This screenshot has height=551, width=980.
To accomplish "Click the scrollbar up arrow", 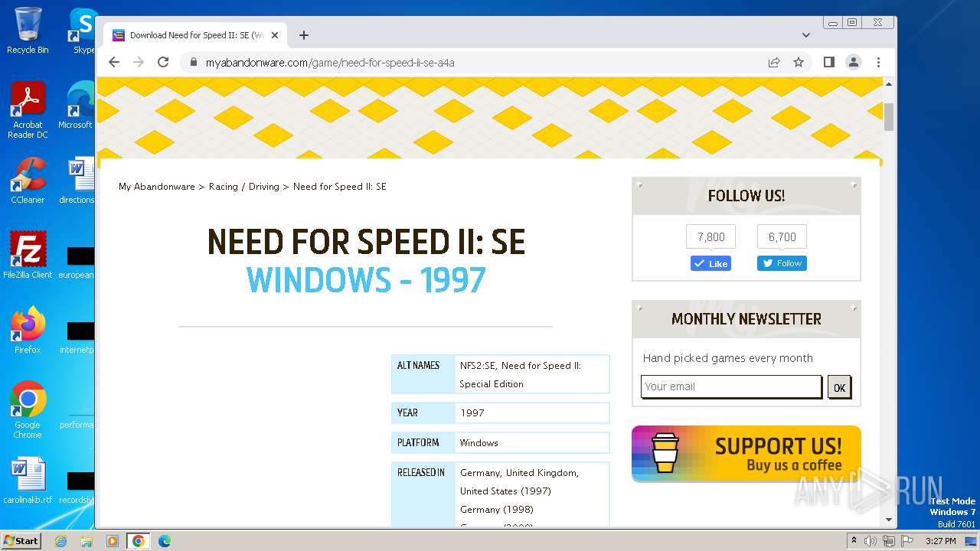I will pos(889,83).
